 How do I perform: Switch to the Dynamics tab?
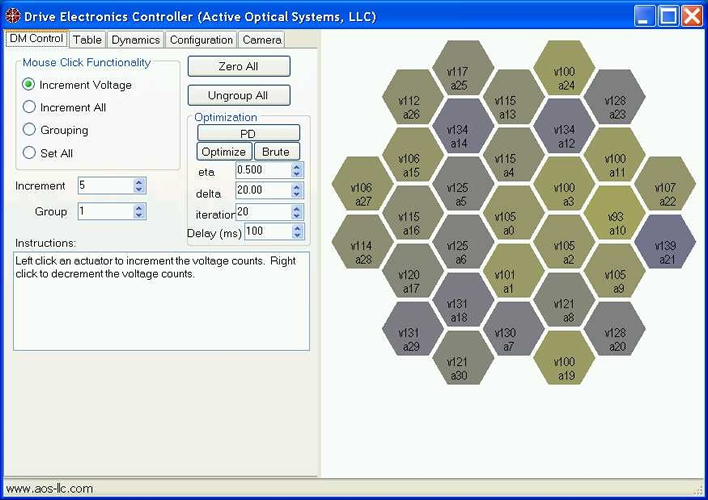(x=135, y=40)
